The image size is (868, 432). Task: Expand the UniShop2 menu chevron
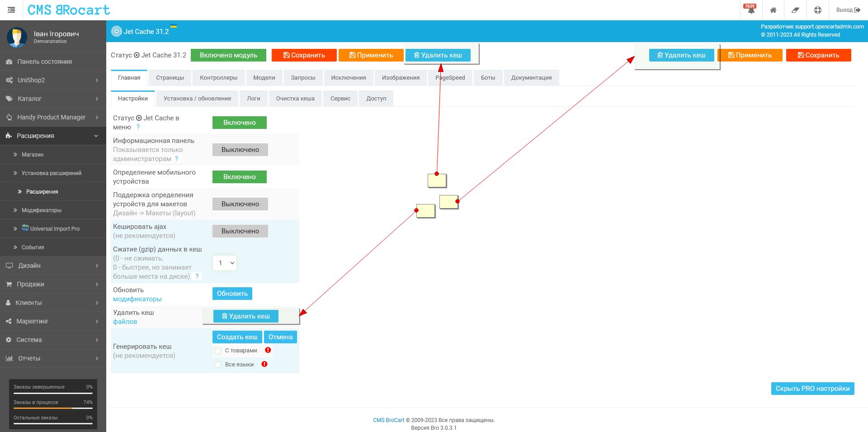(x=97, y=80)
